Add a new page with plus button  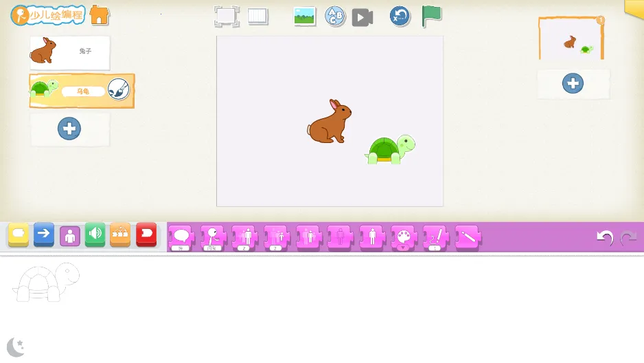573,83
